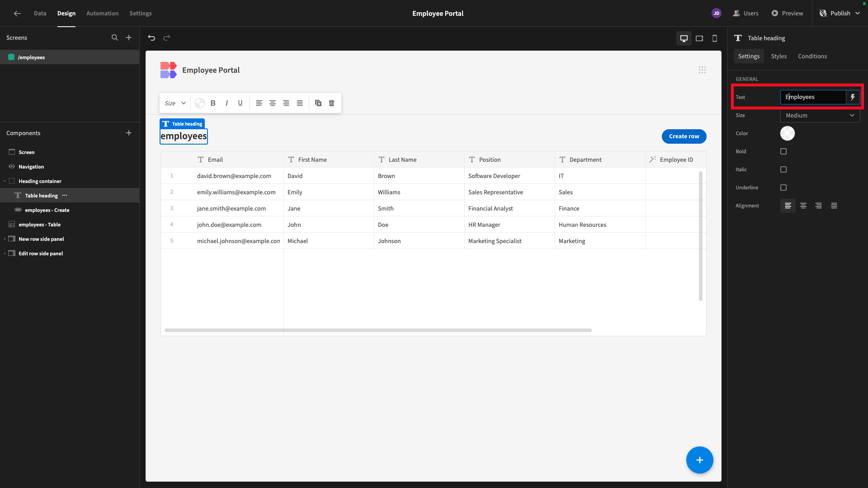Open Color swatch in settings panel

[x=788, y=133]
